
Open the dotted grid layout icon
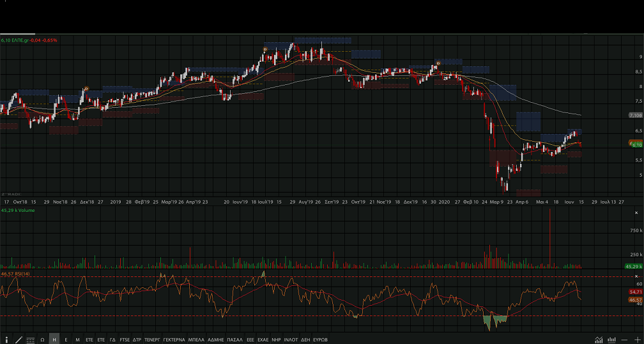pyautogui.click(x=30, y=340)
